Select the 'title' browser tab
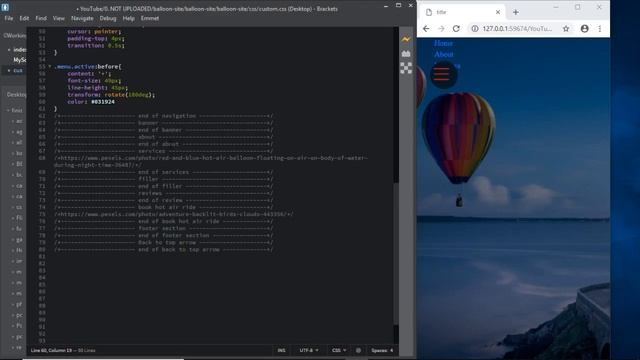Screen dimensions: 640x360 pyautogui.click(x=462, y=12)
